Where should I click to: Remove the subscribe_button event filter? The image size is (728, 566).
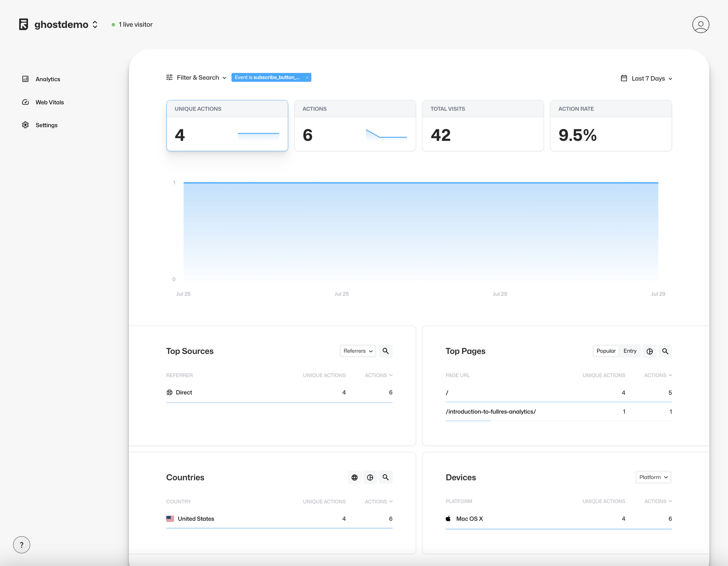[307, 77]
